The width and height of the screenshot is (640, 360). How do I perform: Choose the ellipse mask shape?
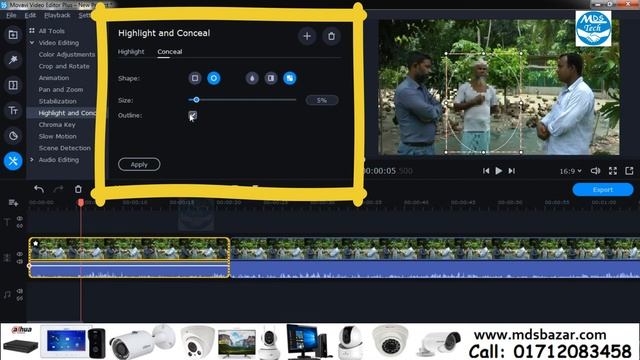coord(213,78)
